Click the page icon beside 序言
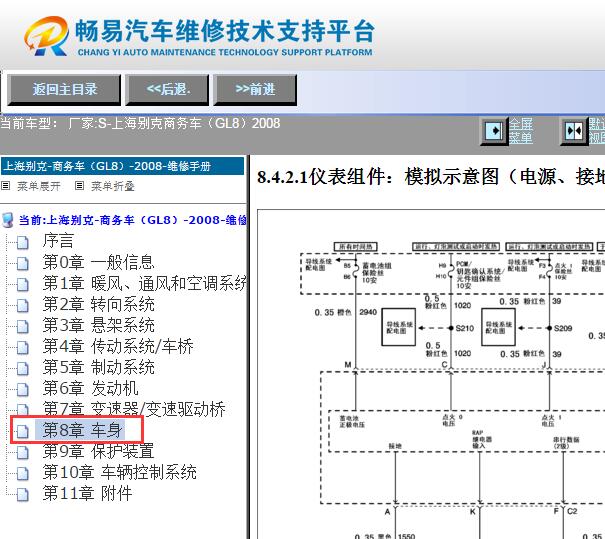605x539 pixels. tap(23, 242)
